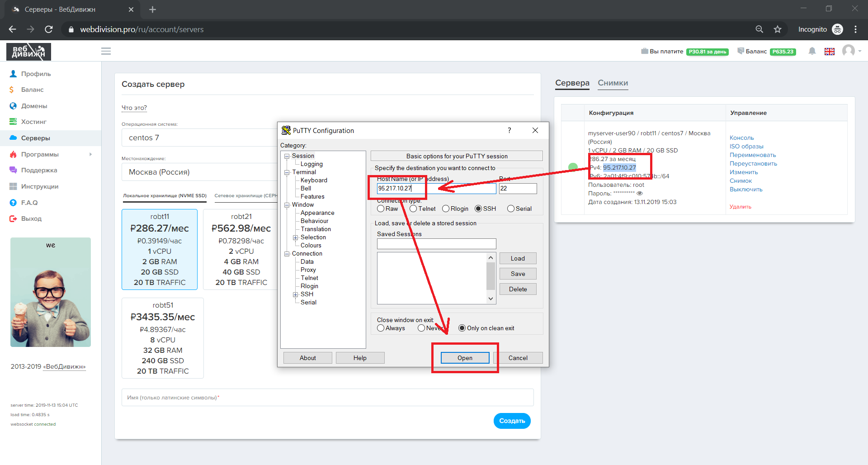Click the hamburger menu icon
Viewport: 868px width, 465px height.
tap(106, 51)
